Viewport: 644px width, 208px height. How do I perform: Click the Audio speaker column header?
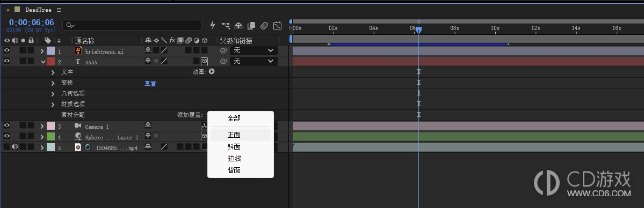(x=15, y=41)
